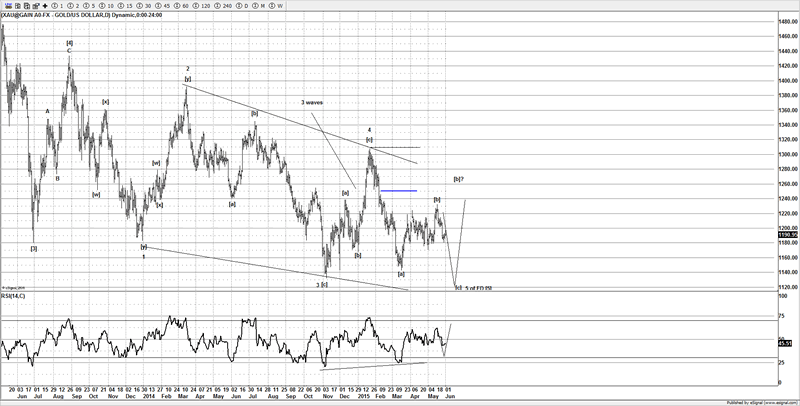The width and height of the screenshot is (800, 406).
Task: Click the 1190.50 current price tag
Action: click(788, 235)
